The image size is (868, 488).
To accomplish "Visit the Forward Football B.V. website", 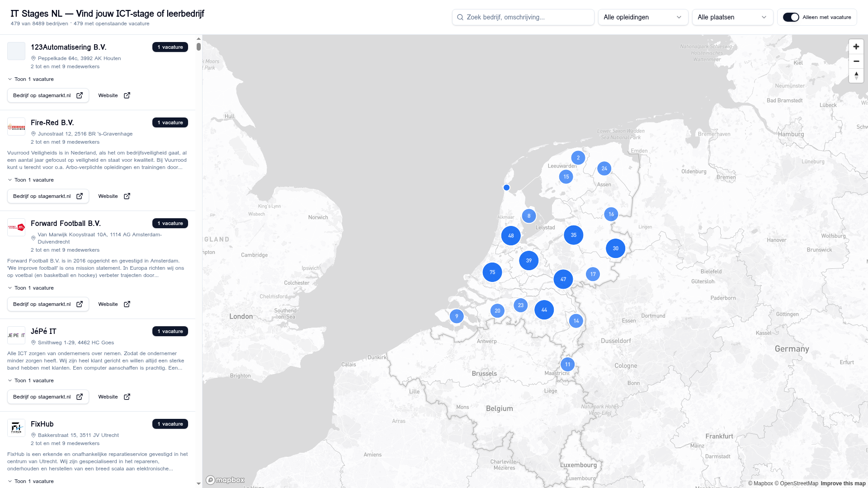I will [114, 304].
